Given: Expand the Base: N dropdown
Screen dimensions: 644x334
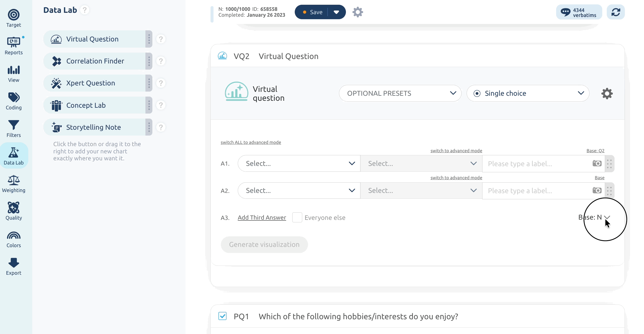Looking at the screenshot, I should (x=594, y=217).
